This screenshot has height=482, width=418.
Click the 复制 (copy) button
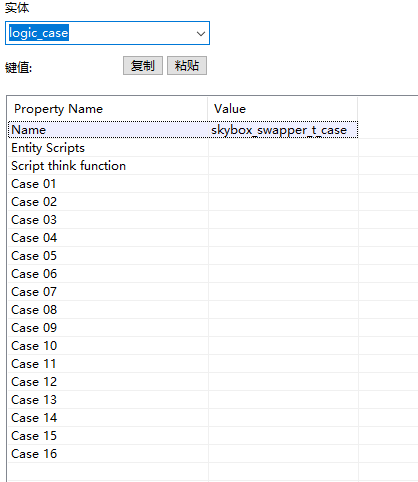[143, 66]
